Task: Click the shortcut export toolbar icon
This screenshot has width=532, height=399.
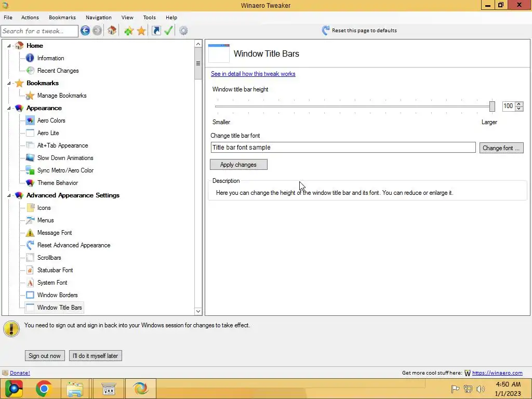Action: pos(156,31)
